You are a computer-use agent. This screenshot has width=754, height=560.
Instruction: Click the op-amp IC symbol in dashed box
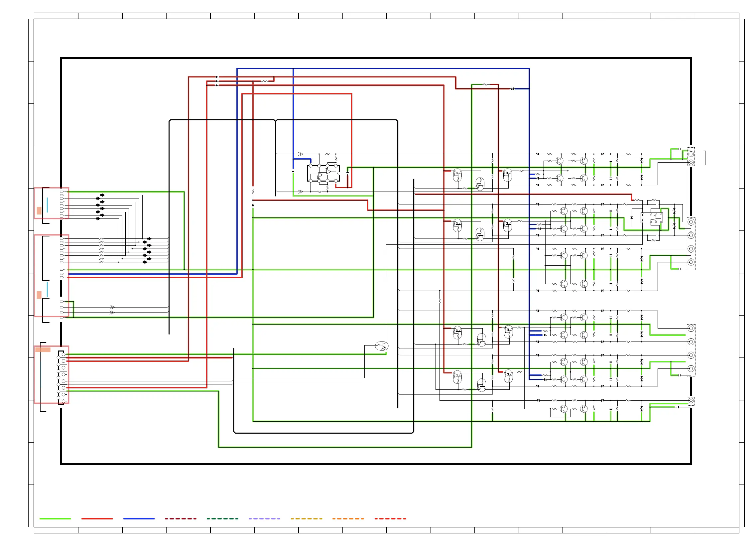[x=323, y=173]
